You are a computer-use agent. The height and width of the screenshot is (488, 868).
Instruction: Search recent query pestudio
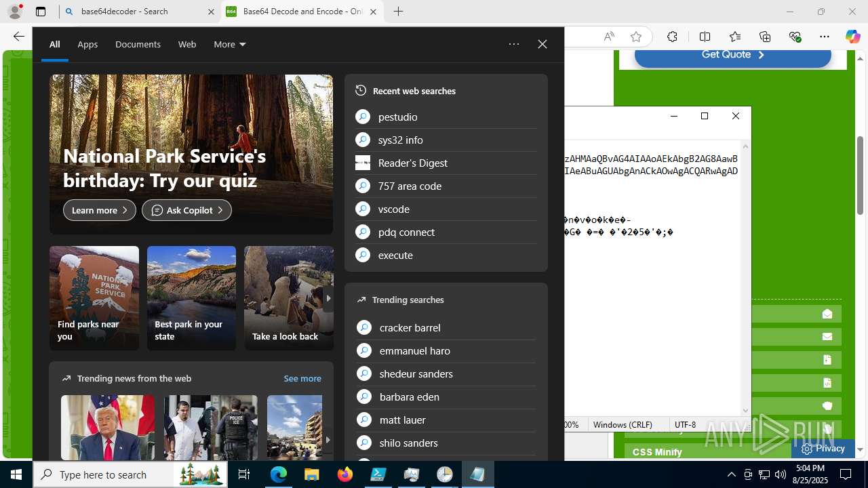[446, 117]
